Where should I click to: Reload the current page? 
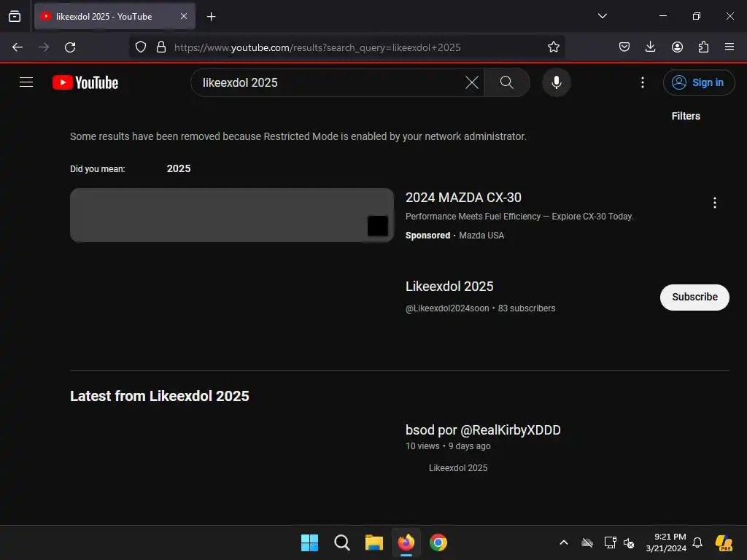[70, 47]
